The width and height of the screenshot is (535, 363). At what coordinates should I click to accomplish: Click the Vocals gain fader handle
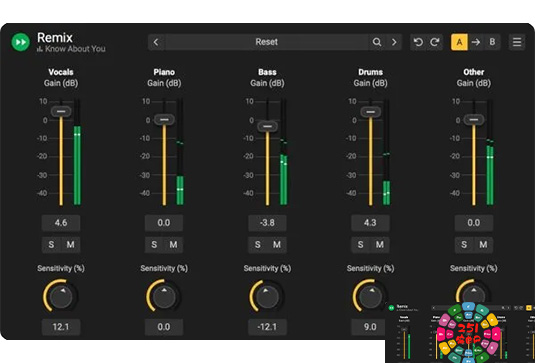[x=61, y=112]
